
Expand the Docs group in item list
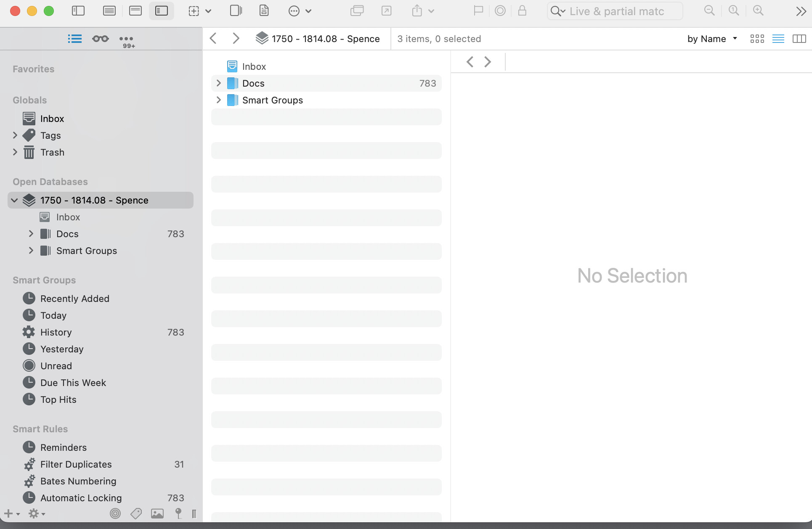(218, 83)
